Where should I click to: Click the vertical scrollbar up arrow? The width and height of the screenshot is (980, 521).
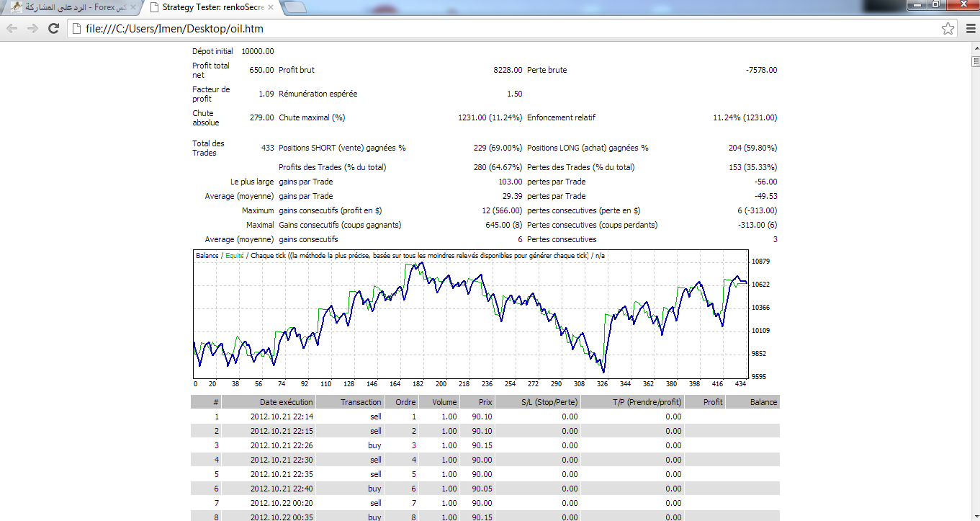[x=975, y=48]
